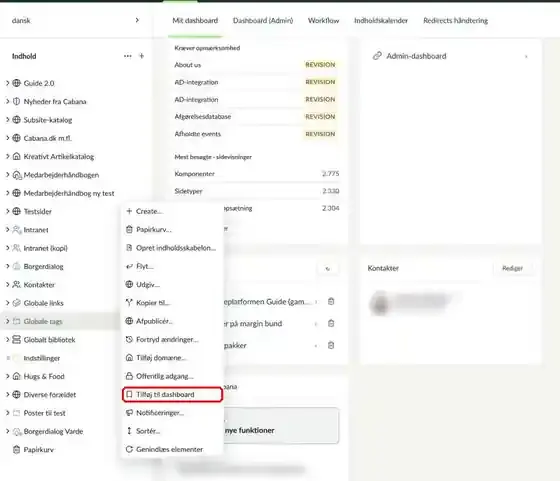Expand the Admin-dashboard link arrow

[x=526, y=56]
